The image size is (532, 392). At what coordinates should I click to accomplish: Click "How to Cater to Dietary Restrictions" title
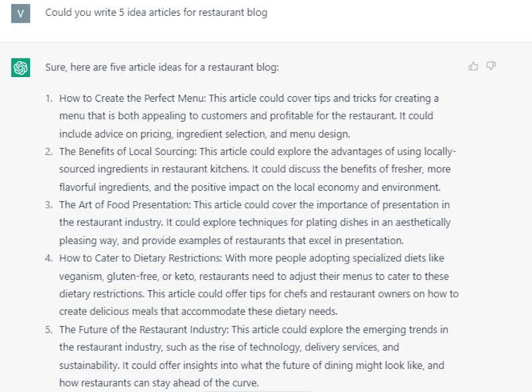[142, 258]
